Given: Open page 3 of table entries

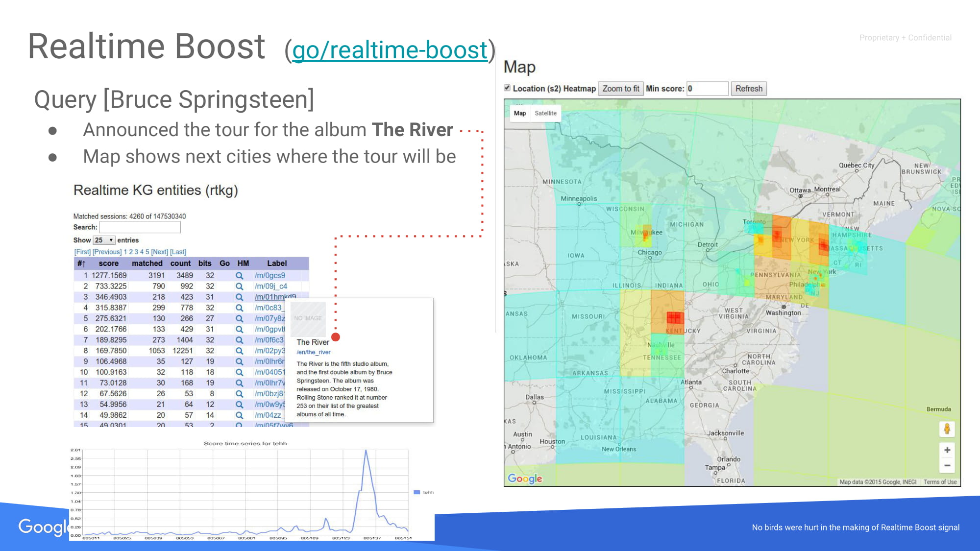Looking at the screenshot, I should [136, 252].
